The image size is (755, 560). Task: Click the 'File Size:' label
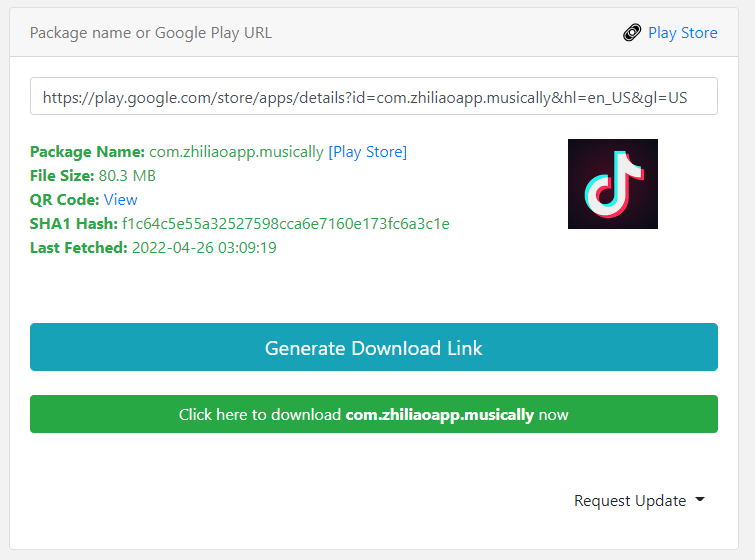[x=62, y=176]
